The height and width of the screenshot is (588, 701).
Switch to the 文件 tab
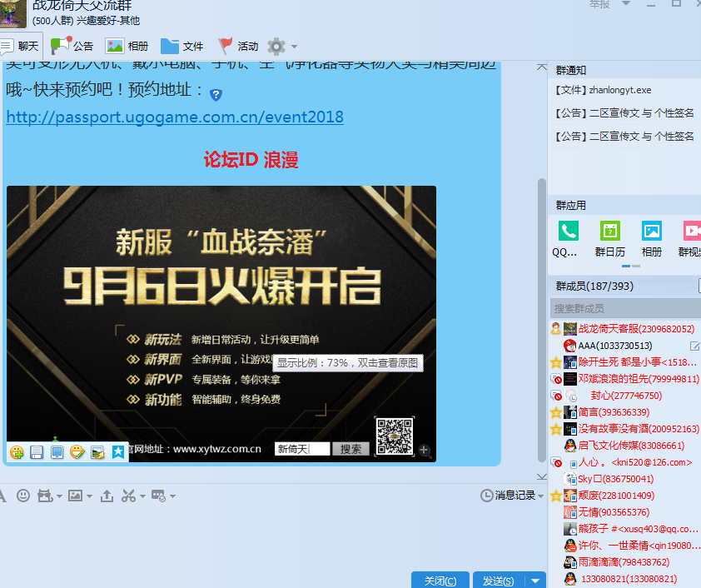click(181, 46)
